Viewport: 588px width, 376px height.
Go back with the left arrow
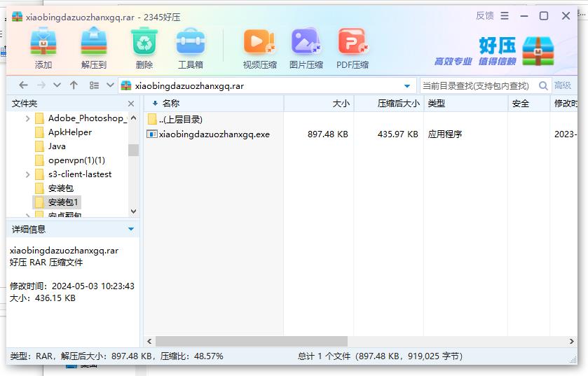coord(23,85)
